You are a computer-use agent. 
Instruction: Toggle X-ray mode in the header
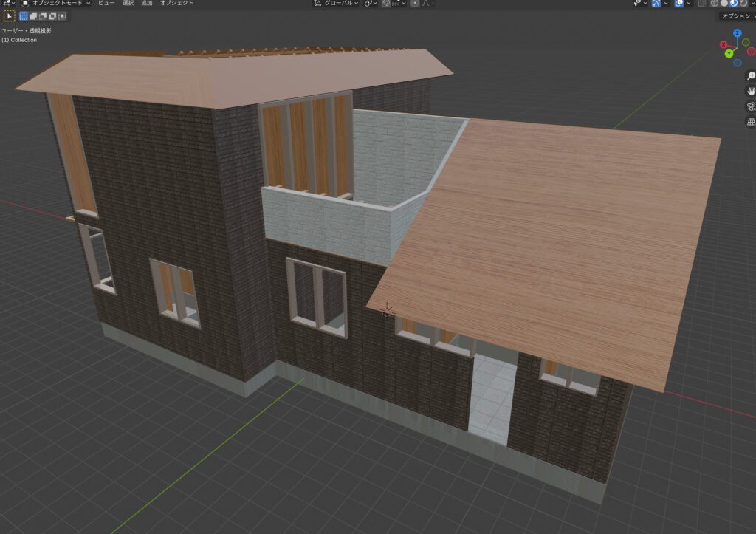click(701, 3)
